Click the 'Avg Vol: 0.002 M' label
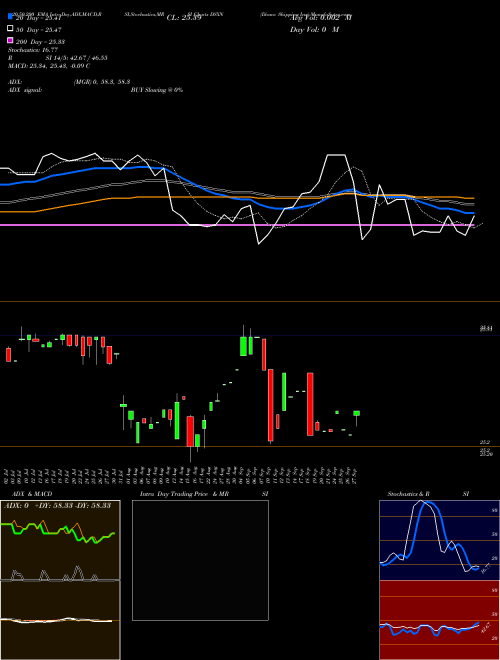500x660 pixels. pyautogui.click(x=321, y=18)
